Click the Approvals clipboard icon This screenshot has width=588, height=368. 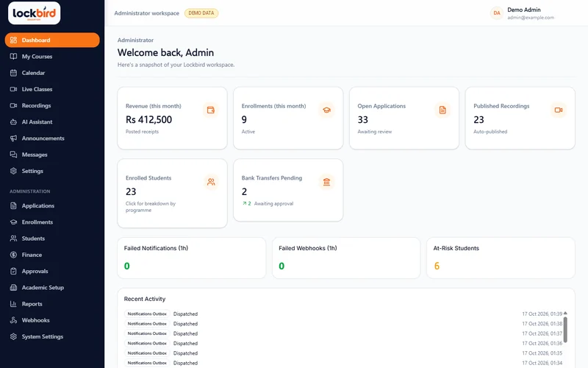(13, 271)
